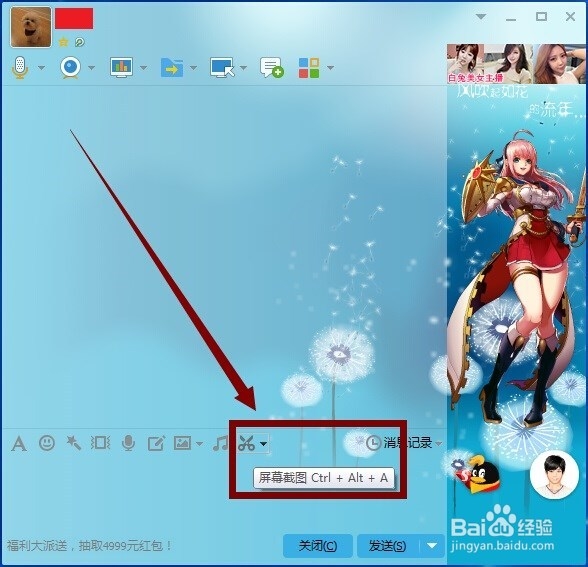Expand file transfer options arrow
This screenshot has width=588, height=567.
click(194, 68)
